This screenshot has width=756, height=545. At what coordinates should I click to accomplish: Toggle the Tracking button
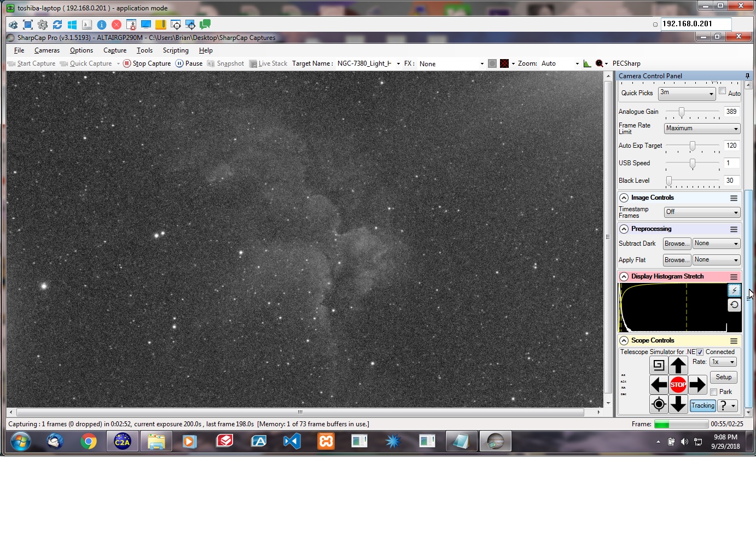coord(702,405)
